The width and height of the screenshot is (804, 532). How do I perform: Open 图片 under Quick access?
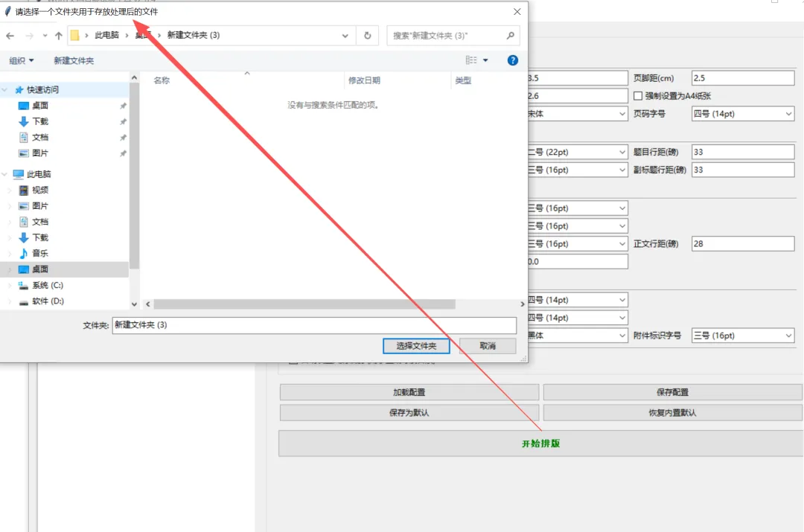tap(40, 153)
